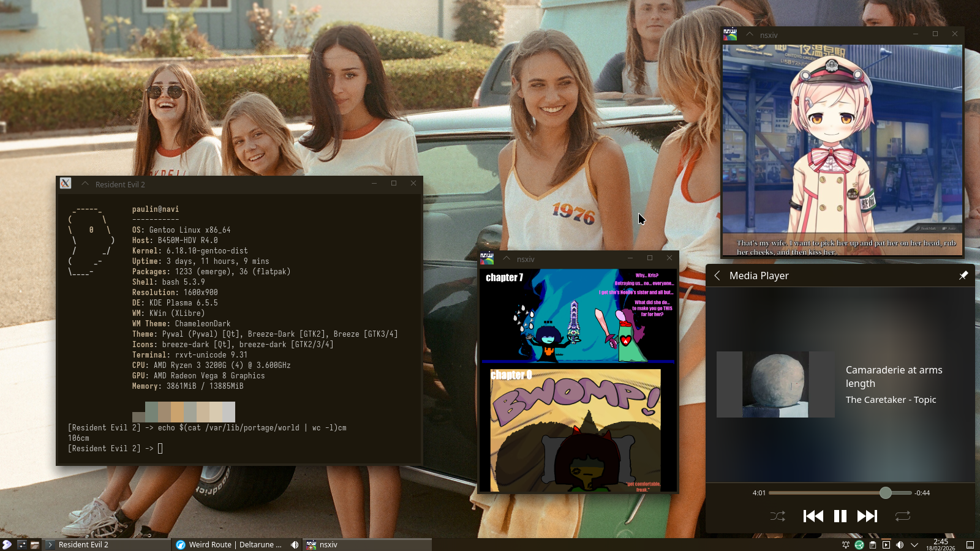Open media player tray icon

(x=886, y=544)
